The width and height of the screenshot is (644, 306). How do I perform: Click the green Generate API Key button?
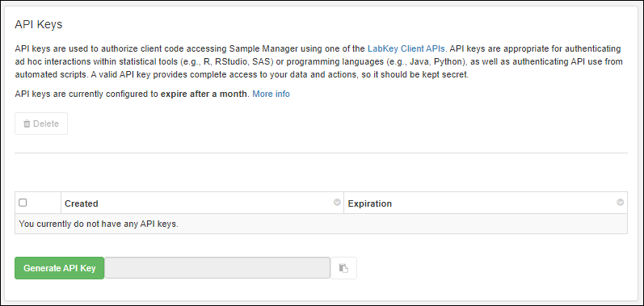60,268
